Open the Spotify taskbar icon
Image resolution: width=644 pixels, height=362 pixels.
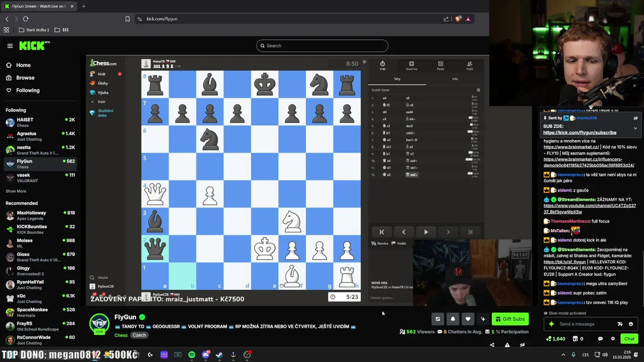pos(192,355)
